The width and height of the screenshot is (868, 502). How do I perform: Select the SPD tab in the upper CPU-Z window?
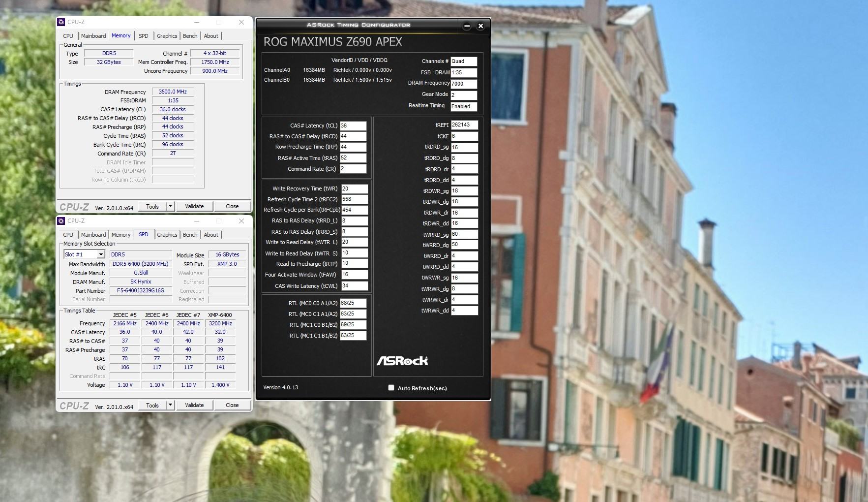pos(143,36)
